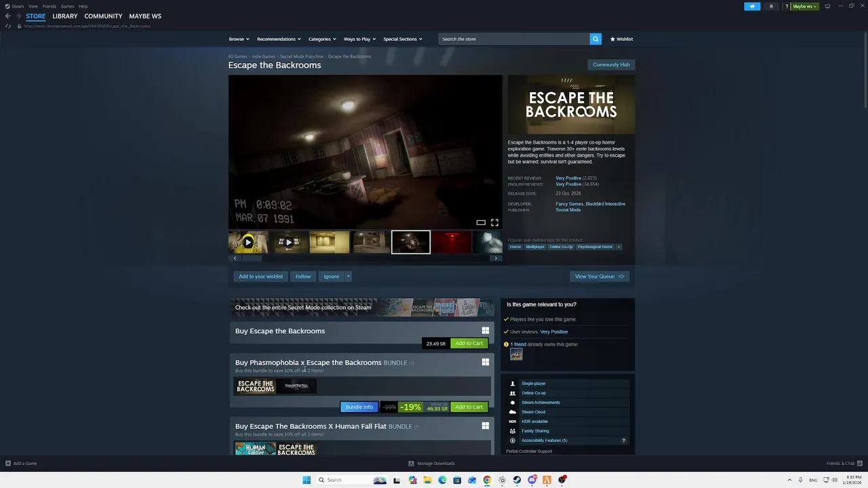Click inside the Search the store field
Screen dimensions: 868x488
[514, 39]
